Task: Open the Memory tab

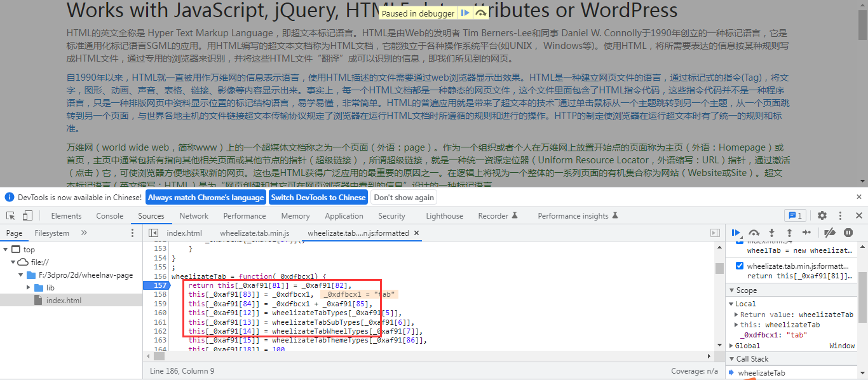Action: click(x=295, y=216)
